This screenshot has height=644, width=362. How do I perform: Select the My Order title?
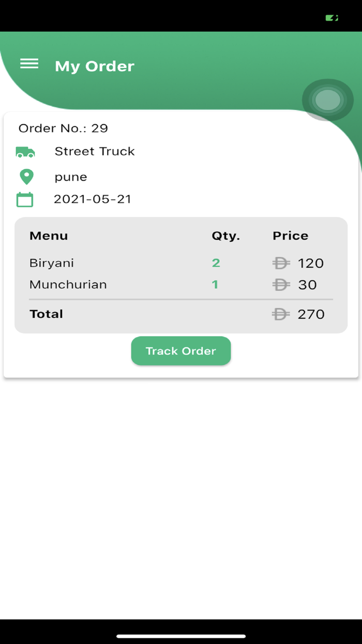point(94,66)
